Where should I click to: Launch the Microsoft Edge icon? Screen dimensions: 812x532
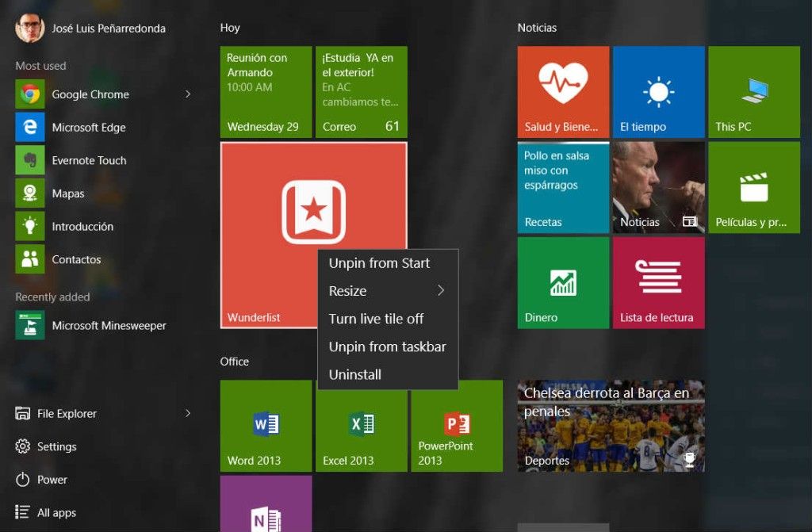[x=30, y=128]
